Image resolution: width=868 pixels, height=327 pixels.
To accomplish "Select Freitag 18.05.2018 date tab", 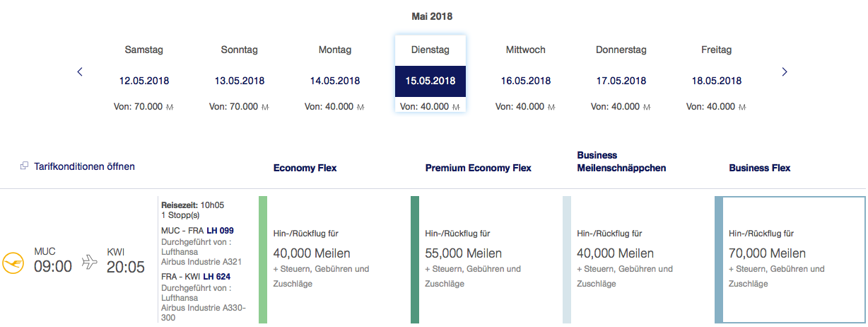I will pyautogui.click(x=717, y=78).
